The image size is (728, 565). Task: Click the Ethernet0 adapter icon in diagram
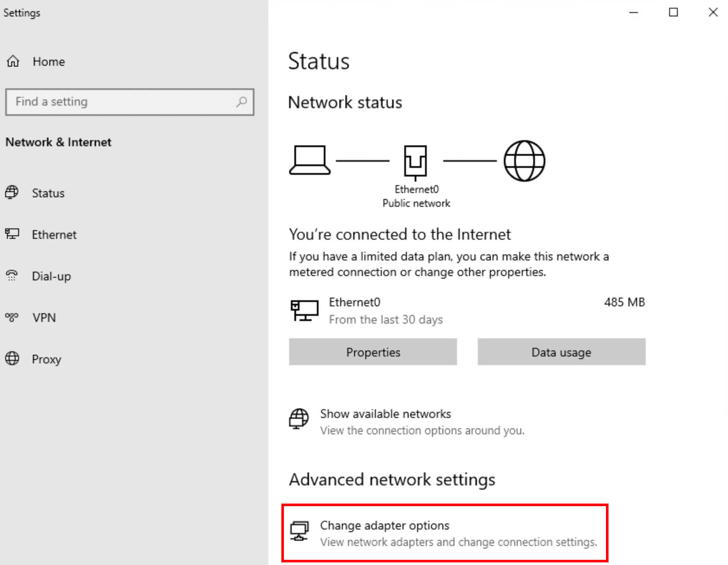coord(415,162)
